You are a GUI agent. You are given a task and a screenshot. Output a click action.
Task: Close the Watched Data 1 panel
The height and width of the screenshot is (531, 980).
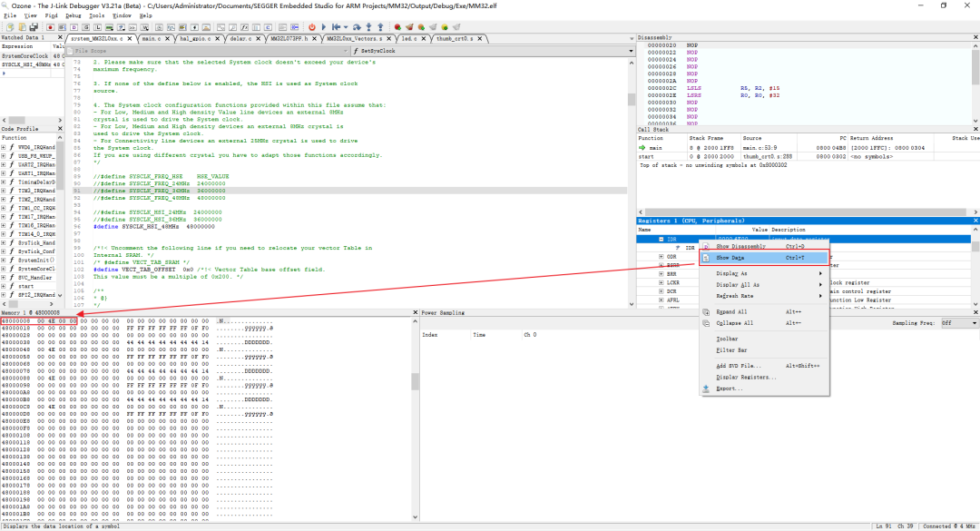60,37
